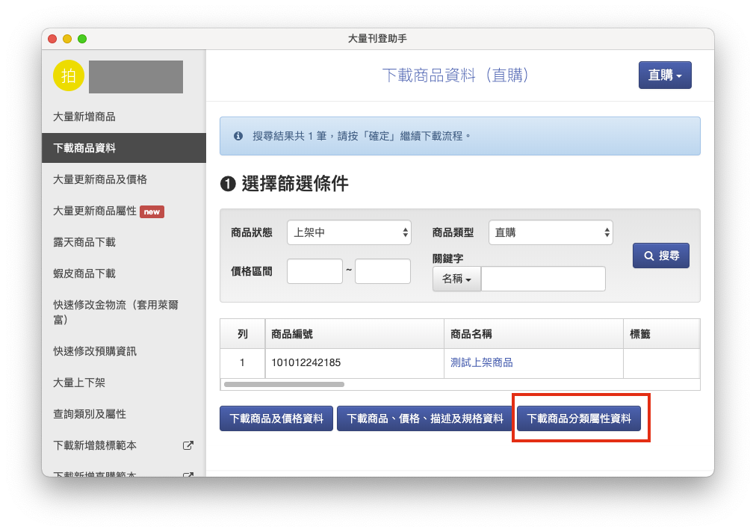Click the keyword text input field
Viewport: 756px width, 532px height.
click(x=543, y=279)
